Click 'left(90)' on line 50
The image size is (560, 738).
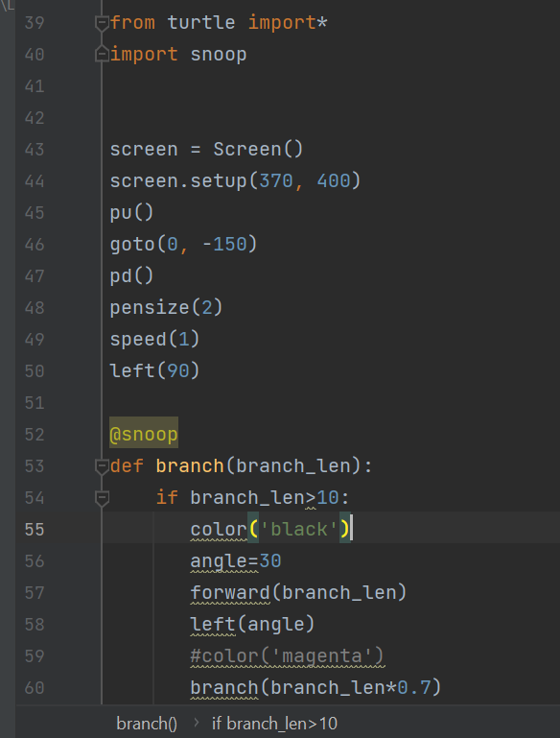click(154, 370)
